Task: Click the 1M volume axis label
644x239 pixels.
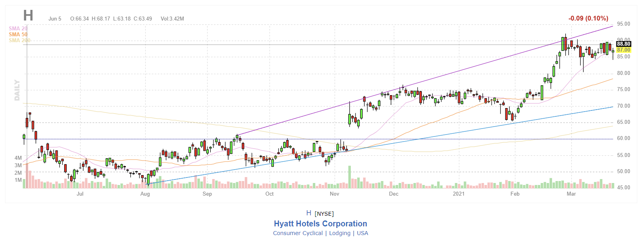Action: tap(18, 180)
